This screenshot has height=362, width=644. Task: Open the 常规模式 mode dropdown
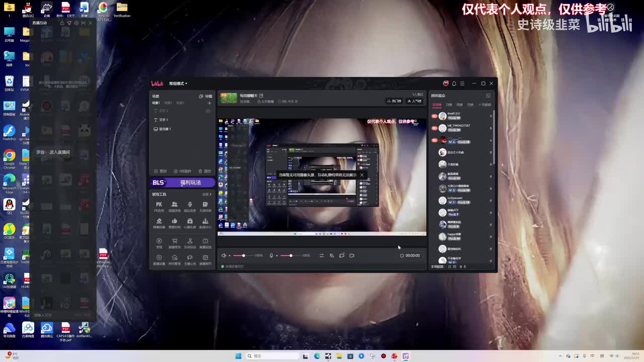178,83
